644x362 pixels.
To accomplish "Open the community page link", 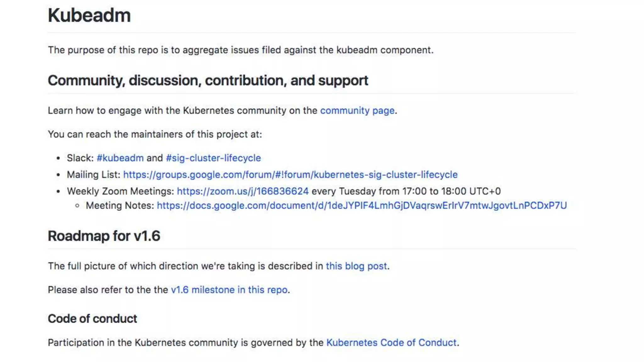I will pyautogui.click(x=357, y=111).
